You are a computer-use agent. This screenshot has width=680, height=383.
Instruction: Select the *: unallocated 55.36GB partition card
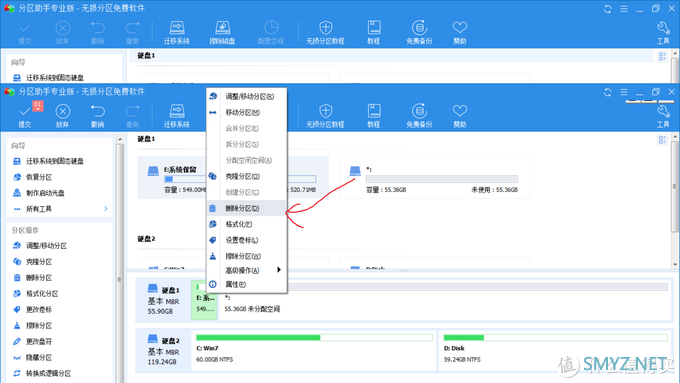tap(435, 178)
